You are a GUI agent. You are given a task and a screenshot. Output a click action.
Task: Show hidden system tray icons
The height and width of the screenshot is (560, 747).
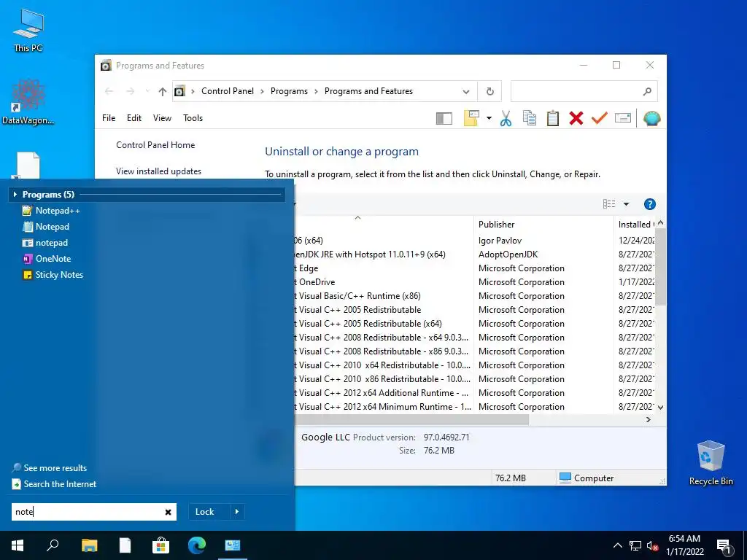click(x=617, y=545)
